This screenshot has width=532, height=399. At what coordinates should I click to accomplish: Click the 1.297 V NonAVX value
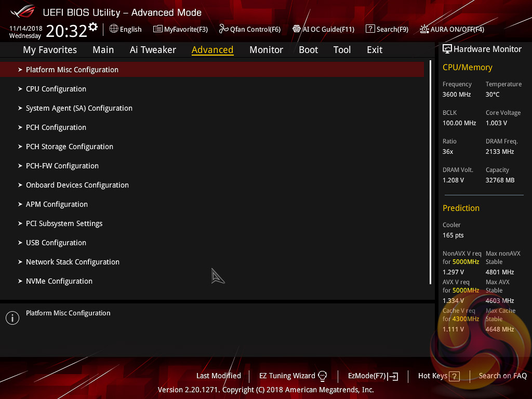click(453, 272)
